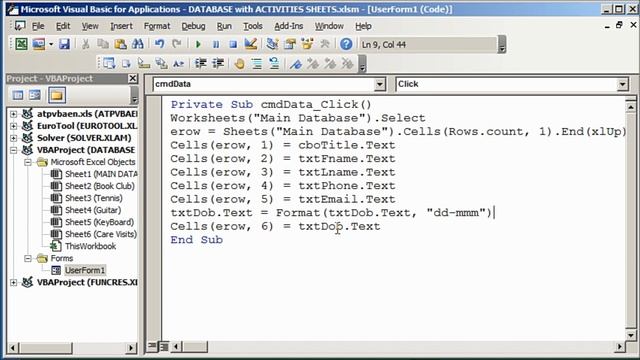Select Sheet4 (Guitar) in project tree

tap(93, 210)
